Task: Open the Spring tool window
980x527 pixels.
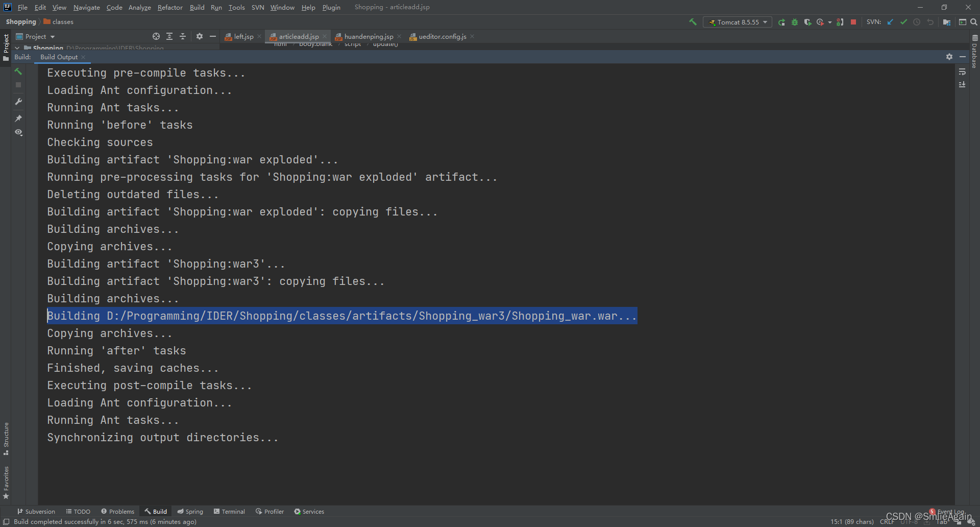Action: pos(190,511)
